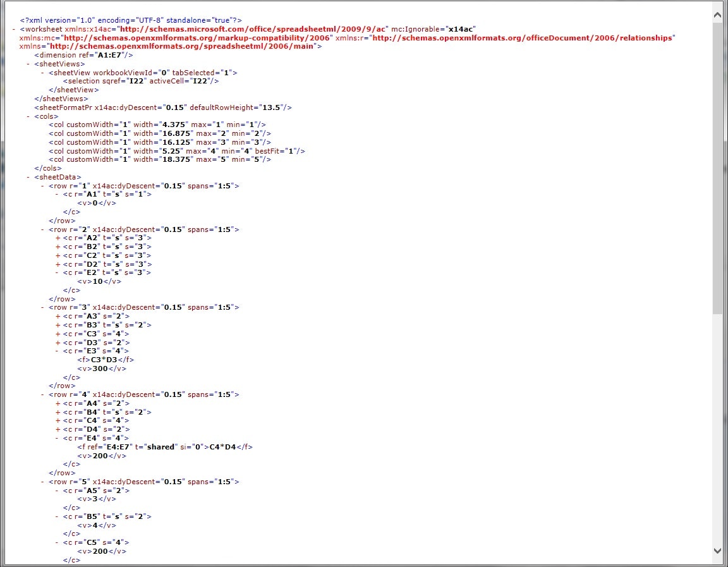The width and height of the screenshot is (728, 567).
Task: Expand cell D4 node
Action: [58, 430]
